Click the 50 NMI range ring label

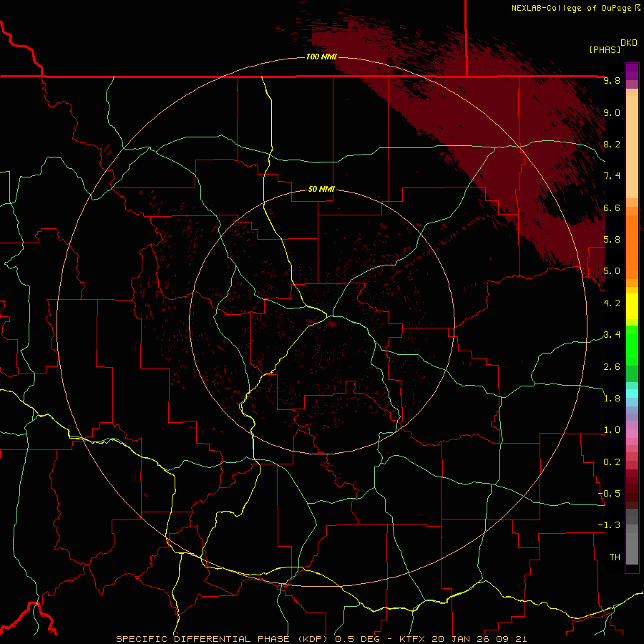(321, 190)
